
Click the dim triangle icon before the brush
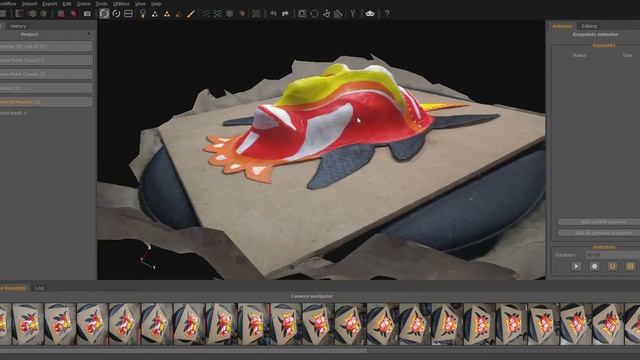click(178, 14)
